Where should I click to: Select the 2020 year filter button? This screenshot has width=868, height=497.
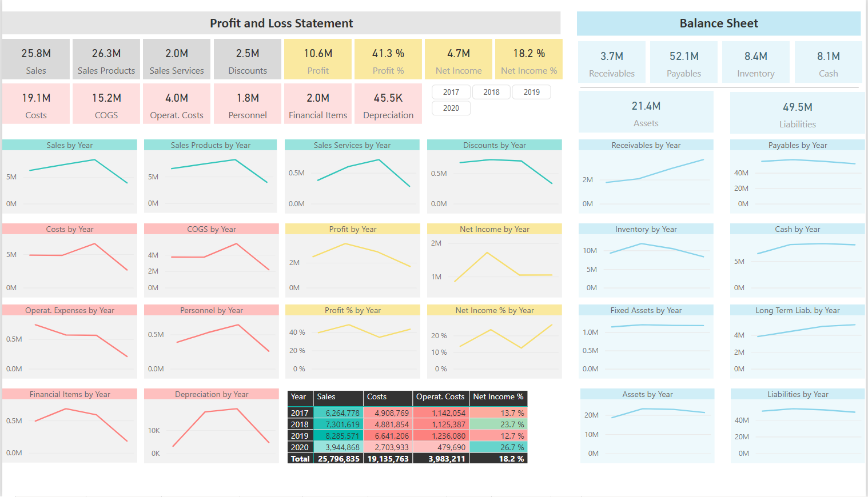point(451,107)
